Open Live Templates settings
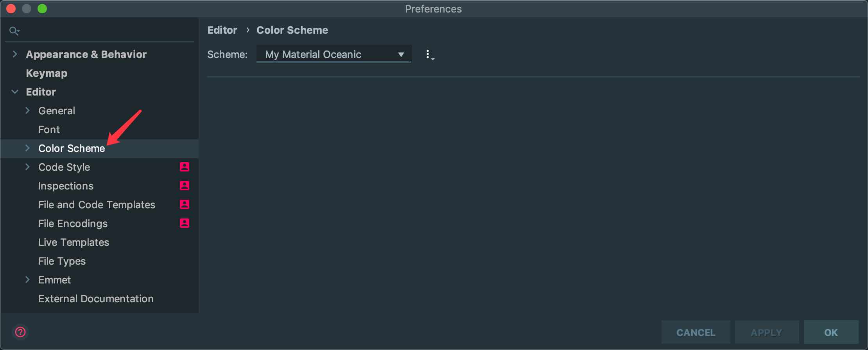Screen dimensions: 868x350 (74, 242)
